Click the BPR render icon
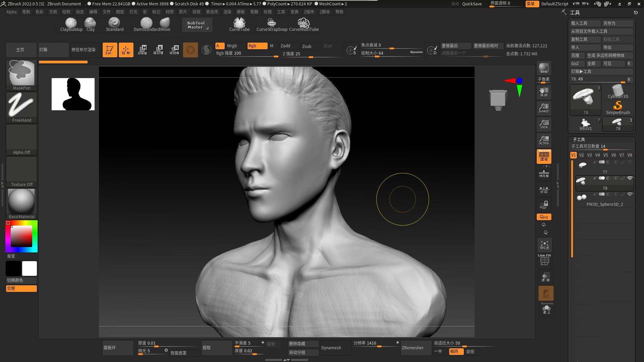Image resolution: width=644 pixels, height=362 pixels. tap(544, 68)
